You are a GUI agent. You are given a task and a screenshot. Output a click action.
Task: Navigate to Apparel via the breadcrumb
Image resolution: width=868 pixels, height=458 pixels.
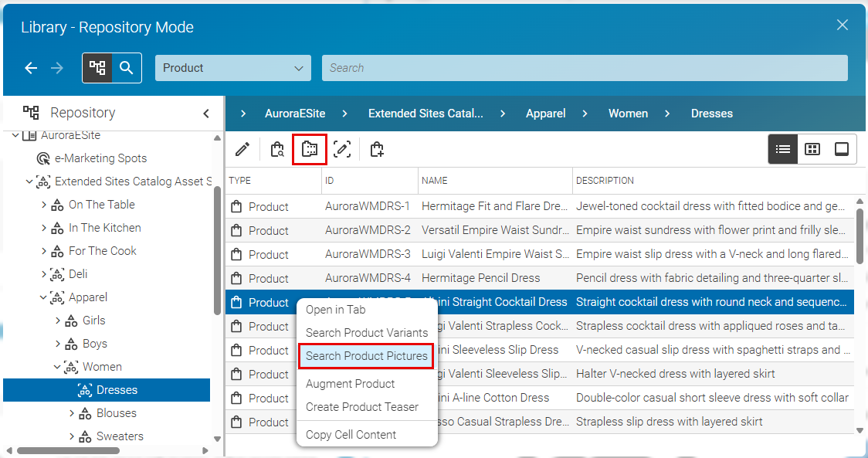tap(545, 113)
